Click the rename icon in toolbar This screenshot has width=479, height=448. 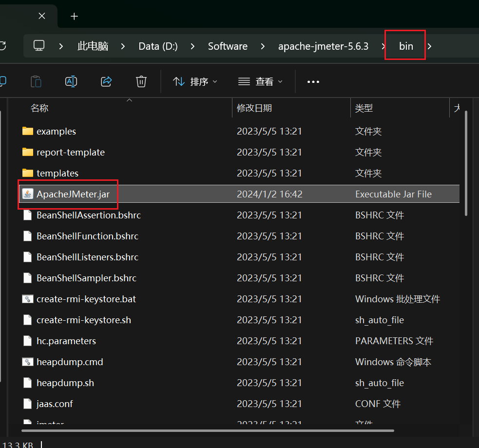click(71, 81)
